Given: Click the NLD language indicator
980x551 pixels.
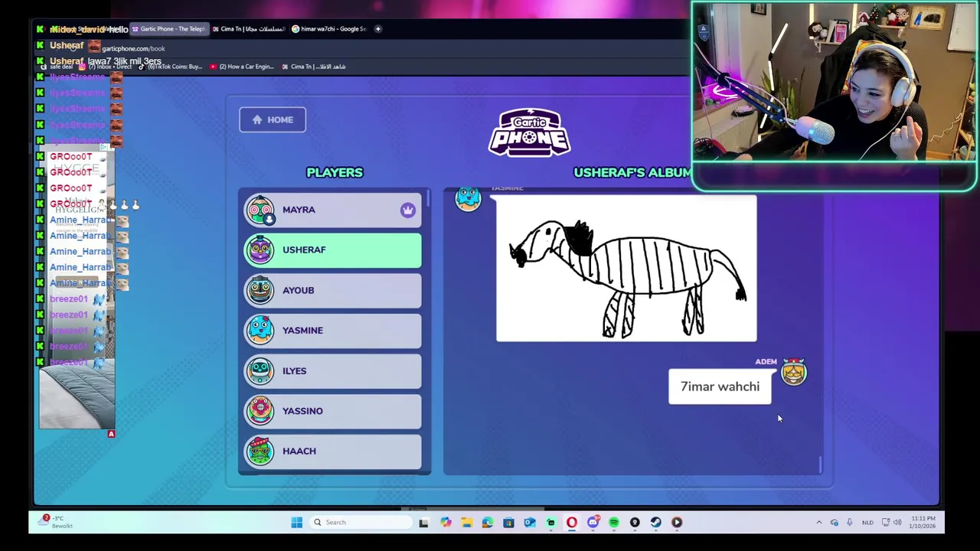Looking at the screenshot, I should point(867,523).
